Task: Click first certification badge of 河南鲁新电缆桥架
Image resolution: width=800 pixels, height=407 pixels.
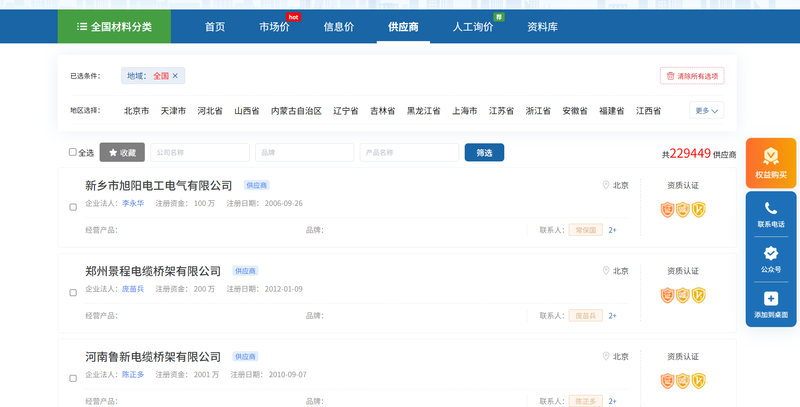Action: point(667,381)
